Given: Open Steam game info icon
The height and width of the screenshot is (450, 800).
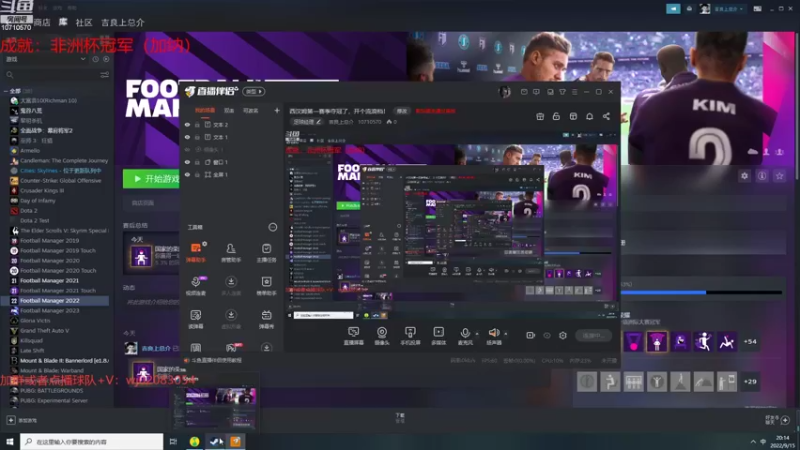Looking at the screenshot, I should click(762, 176).
